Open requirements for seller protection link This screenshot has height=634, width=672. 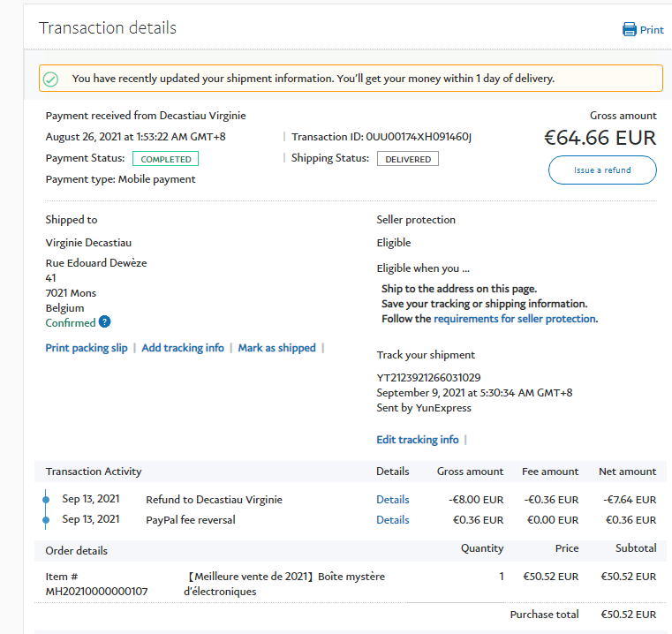(x=515, y=319)
